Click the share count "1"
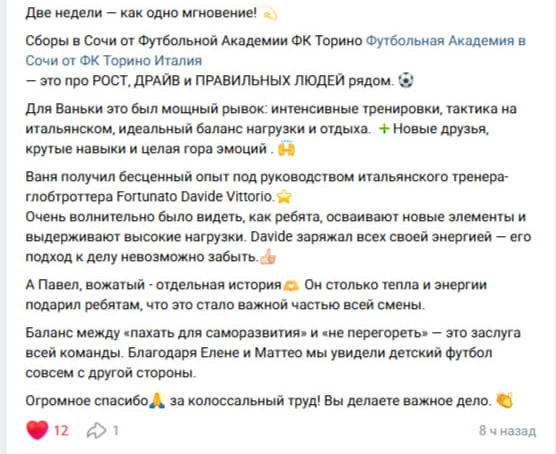Viewport: 556px width, 454px height. pos(115,431)
